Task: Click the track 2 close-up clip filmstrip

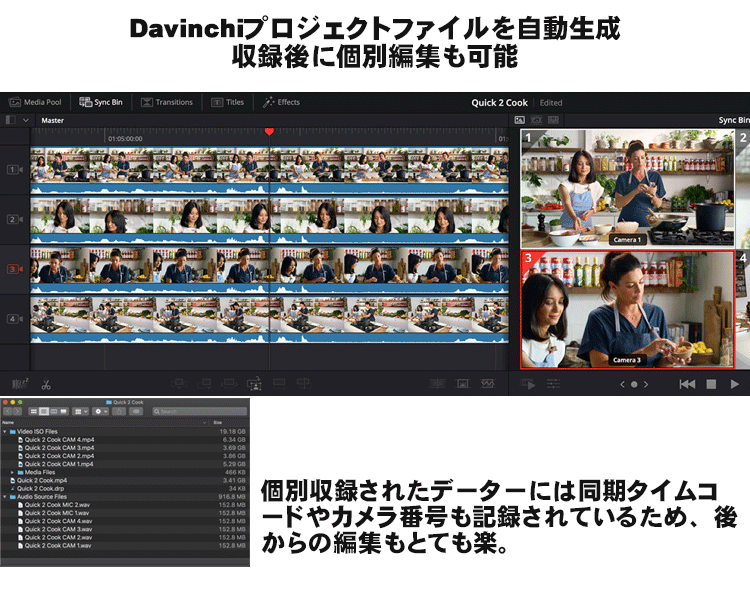Action: click(269, 216)
